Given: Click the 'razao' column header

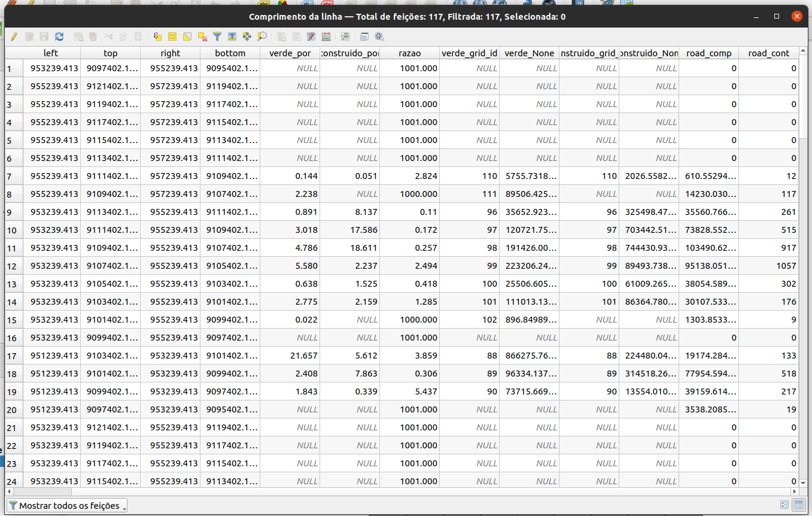Looking at the screenshot, I should (410, 53).
